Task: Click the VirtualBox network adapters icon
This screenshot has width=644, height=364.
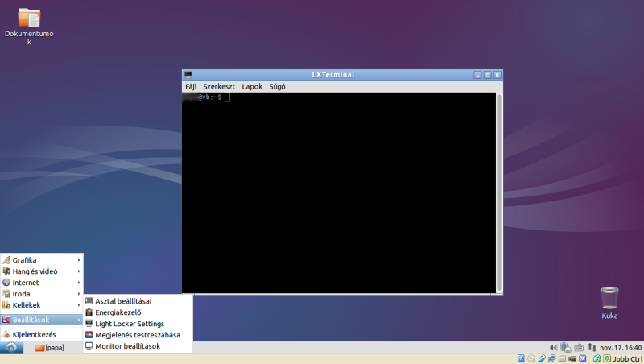Action: pos(551,358)
